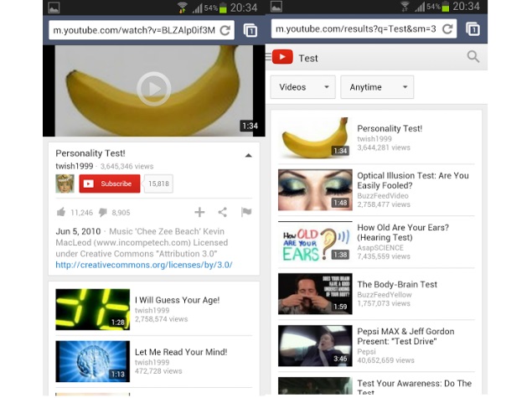Click 'BuzzFeedVideo' channel name
This screenshot has height=398, width=532.
[383, 196]
